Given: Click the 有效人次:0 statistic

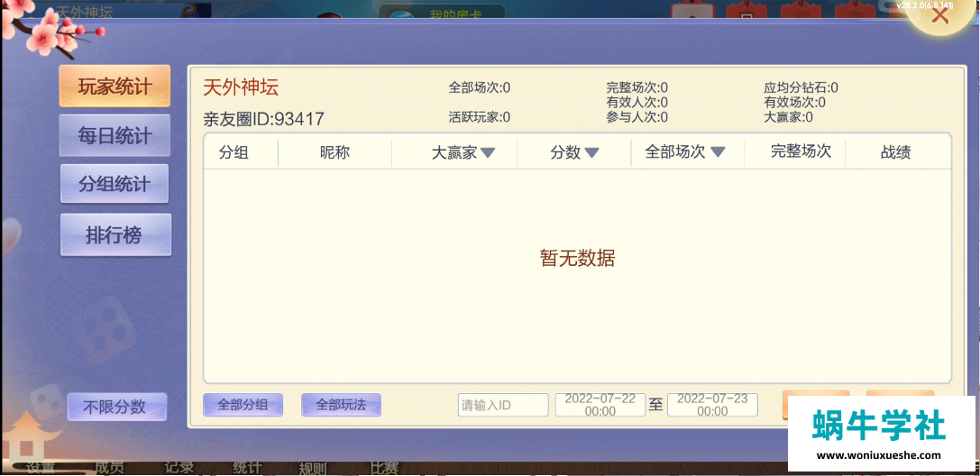Looking at the screenshot, I should click(637, 103).
